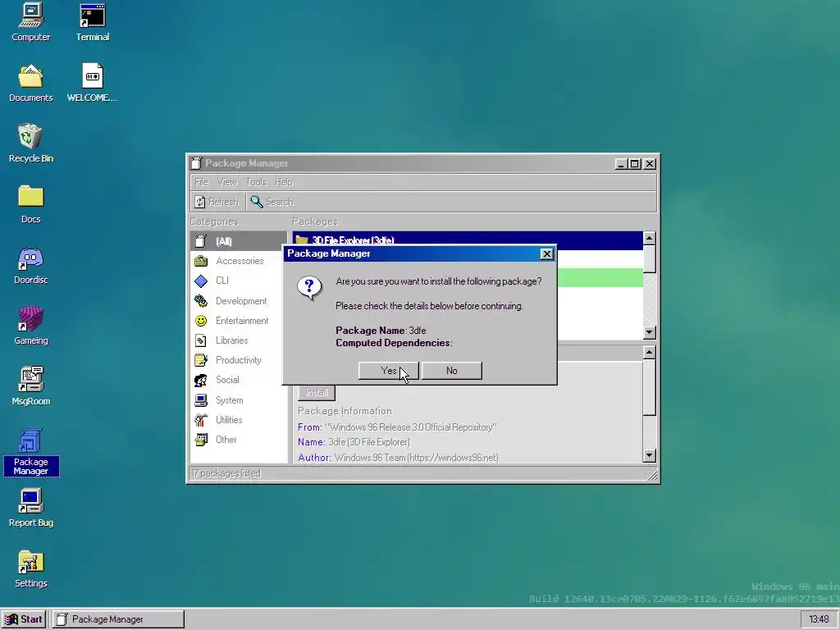Open the Tools menu in Package Manager
This screenshot has width=840, height=630.
coord(256,182)
